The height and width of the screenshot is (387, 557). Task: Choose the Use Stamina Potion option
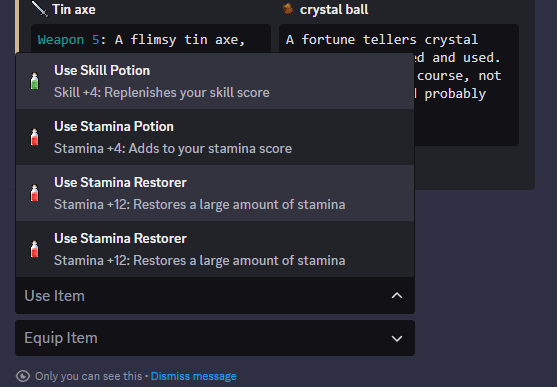click(215, 137)
